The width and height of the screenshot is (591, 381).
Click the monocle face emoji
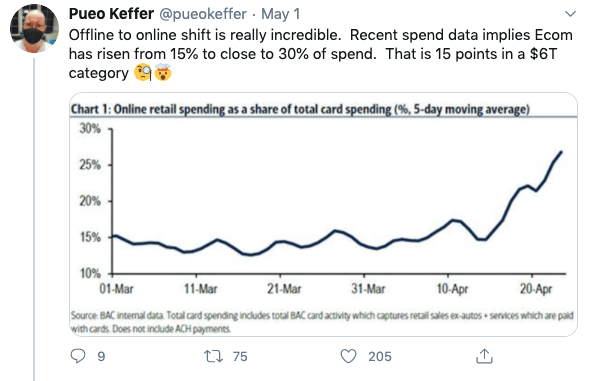(x=143, y=73)
